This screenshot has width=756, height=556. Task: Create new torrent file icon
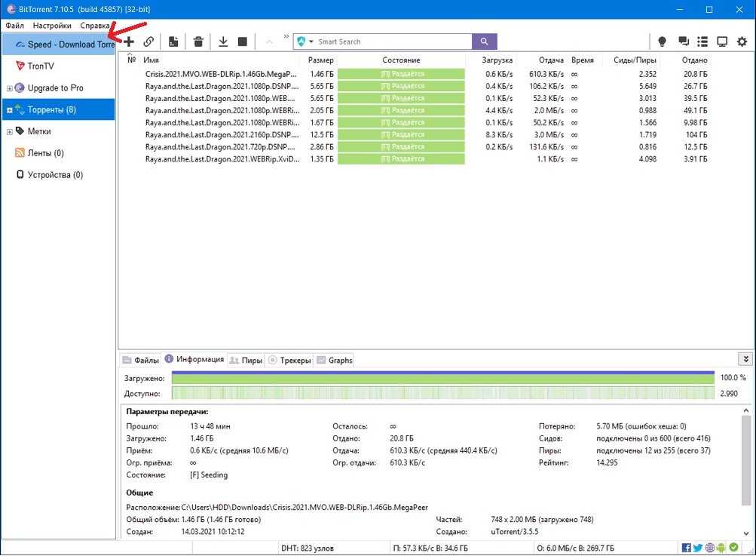(x=173, y=41)
